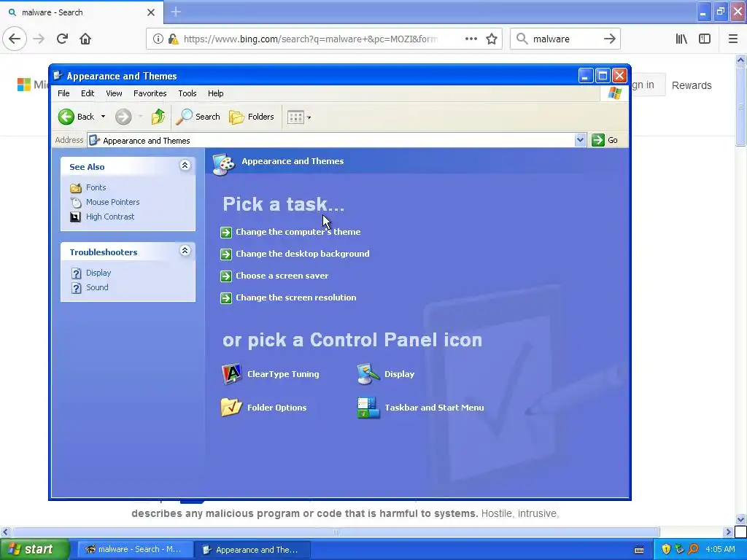Open Firefox hamburger menu

pos(733,39)
